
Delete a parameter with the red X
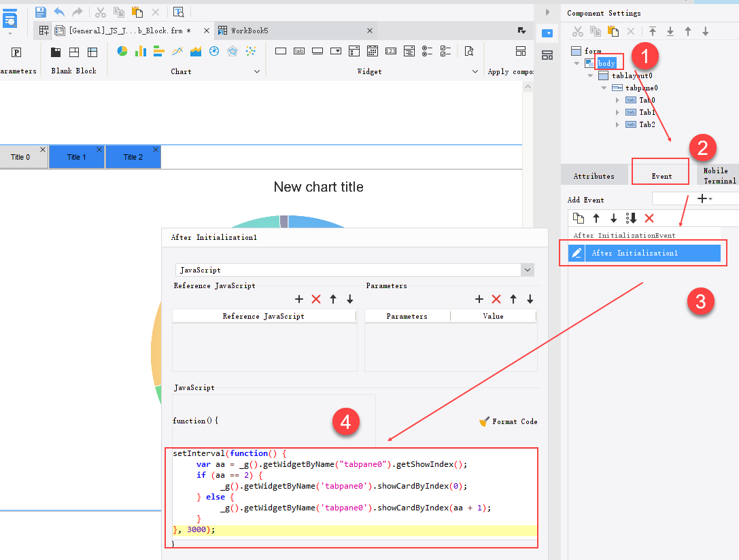[496, 299]
